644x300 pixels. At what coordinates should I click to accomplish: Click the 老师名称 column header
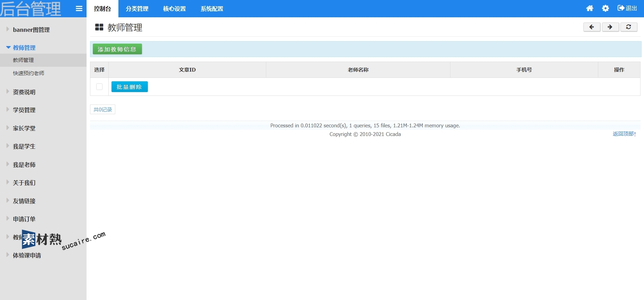[358, 70]
